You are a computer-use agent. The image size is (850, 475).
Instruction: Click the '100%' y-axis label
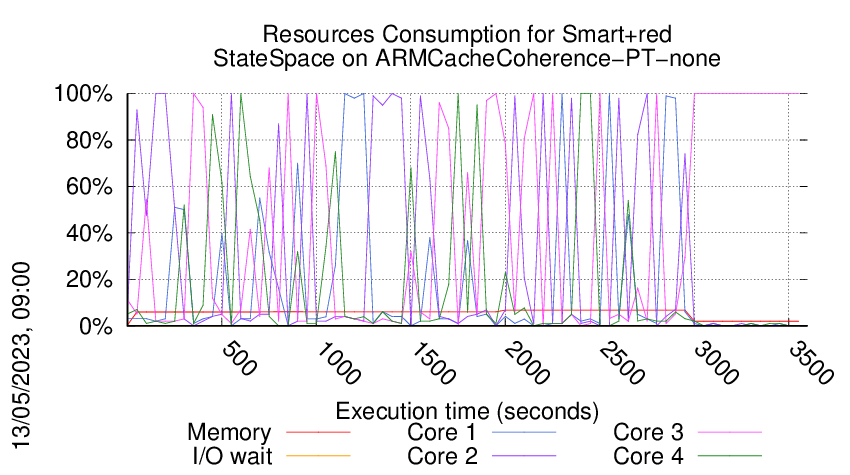(x=83, y=94)
